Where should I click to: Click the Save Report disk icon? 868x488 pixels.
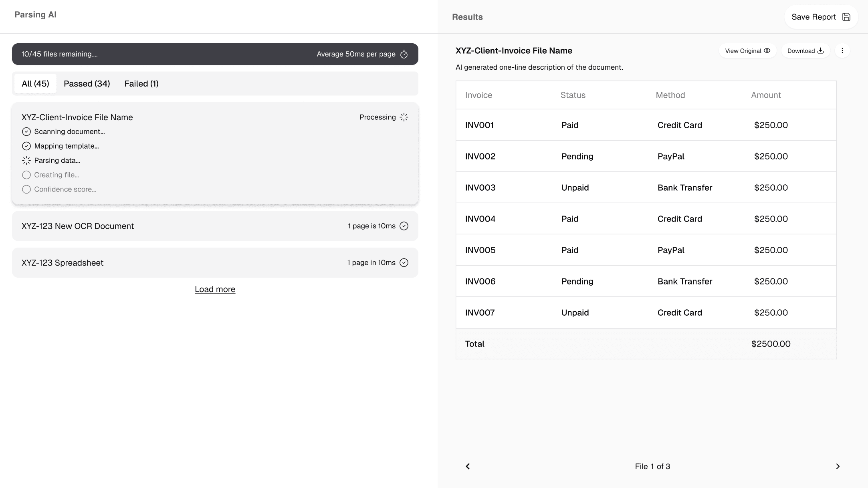point(846,16)
